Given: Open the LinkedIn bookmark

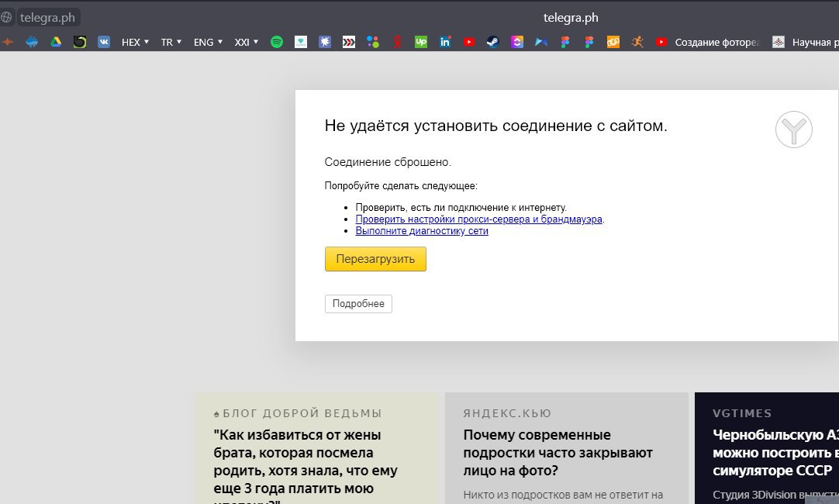Looking at the screenshot, I should (445, 42).
